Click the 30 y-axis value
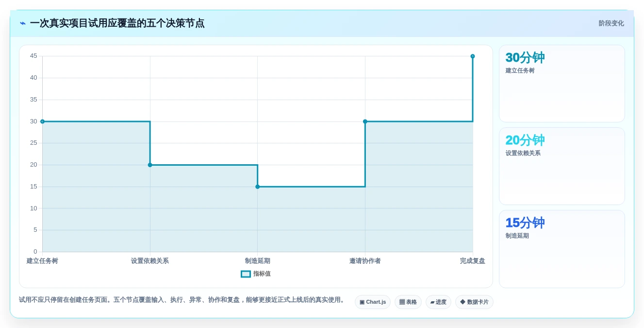This screenshot has width=644, height=328. (x=33, y=121)
